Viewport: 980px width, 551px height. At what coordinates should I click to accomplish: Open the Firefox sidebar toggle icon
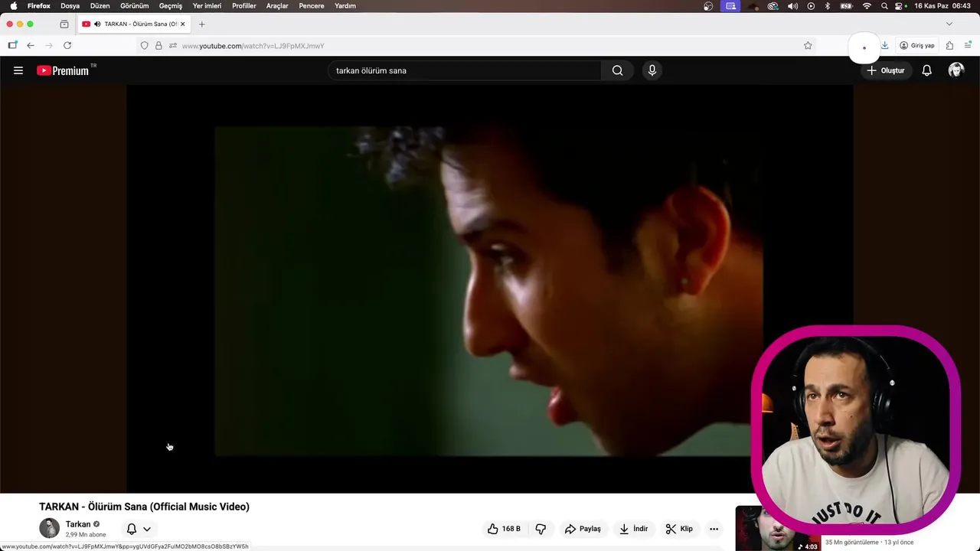click(12, 46)
